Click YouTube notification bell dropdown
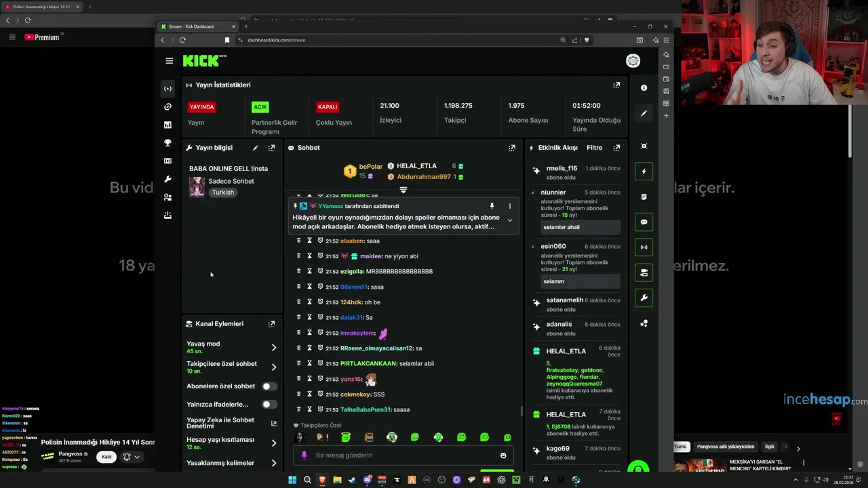Image resolution: width=868 pixels, height=488 pixels. coord(131,457)
